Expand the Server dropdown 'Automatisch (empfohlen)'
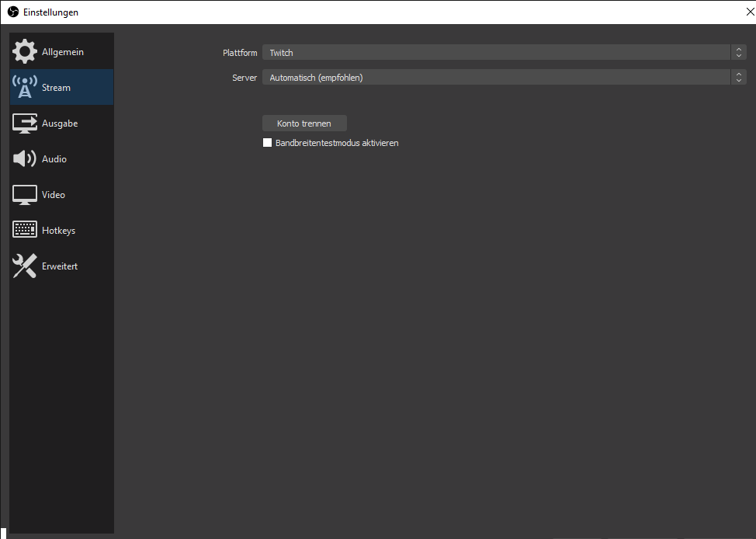 (497, 78)
